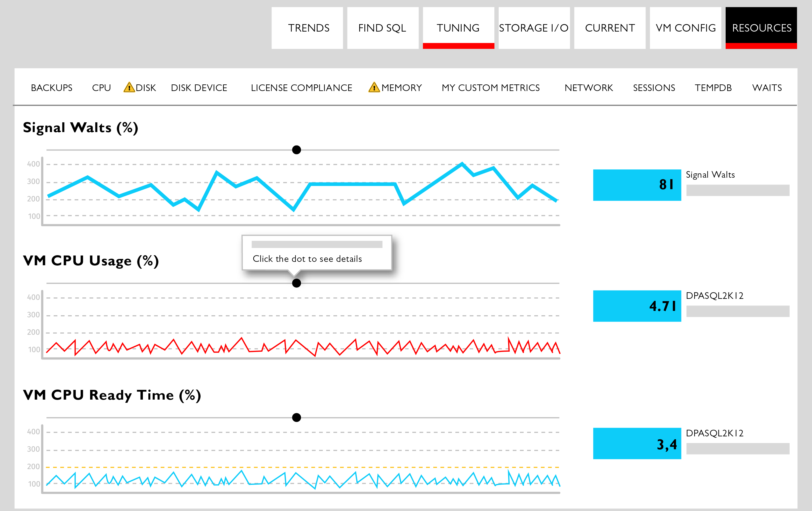Screen dimensions: 812x511
Task: Click the Signal Waits (%) heading
Action: point(81,128)
